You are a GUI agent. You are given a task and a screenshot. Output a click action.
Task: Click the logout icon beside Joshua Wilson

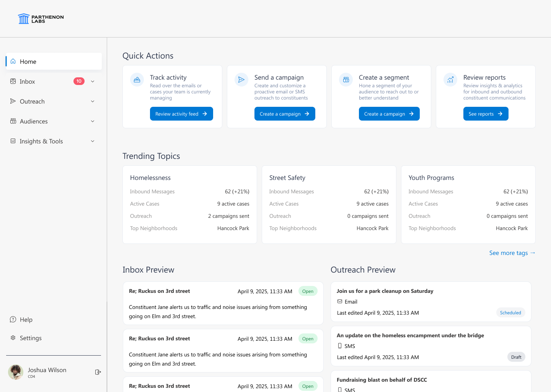(x=98, y=372)
